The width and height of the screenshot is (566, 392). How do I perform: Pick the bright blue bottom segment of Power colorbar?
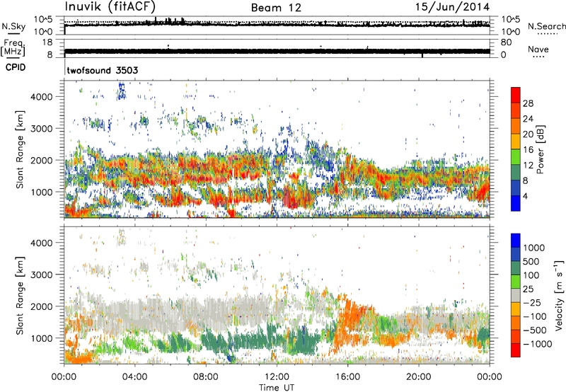516,204
